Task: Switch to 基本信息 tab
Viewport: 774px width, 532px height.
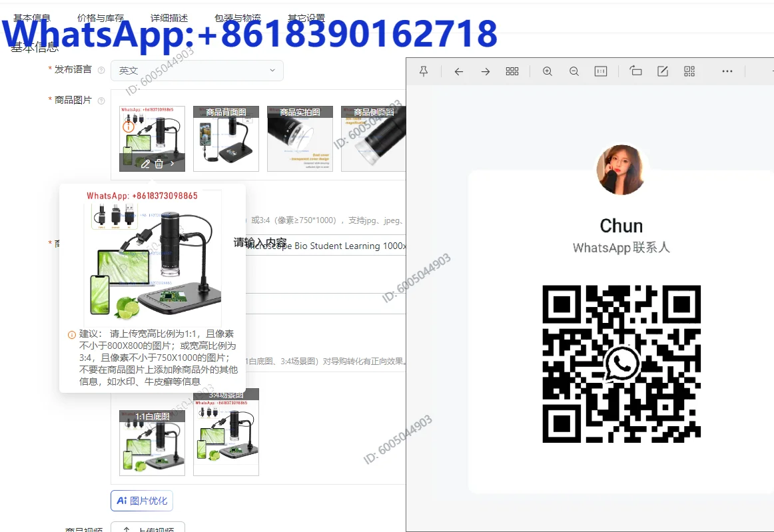Action: 31,18
